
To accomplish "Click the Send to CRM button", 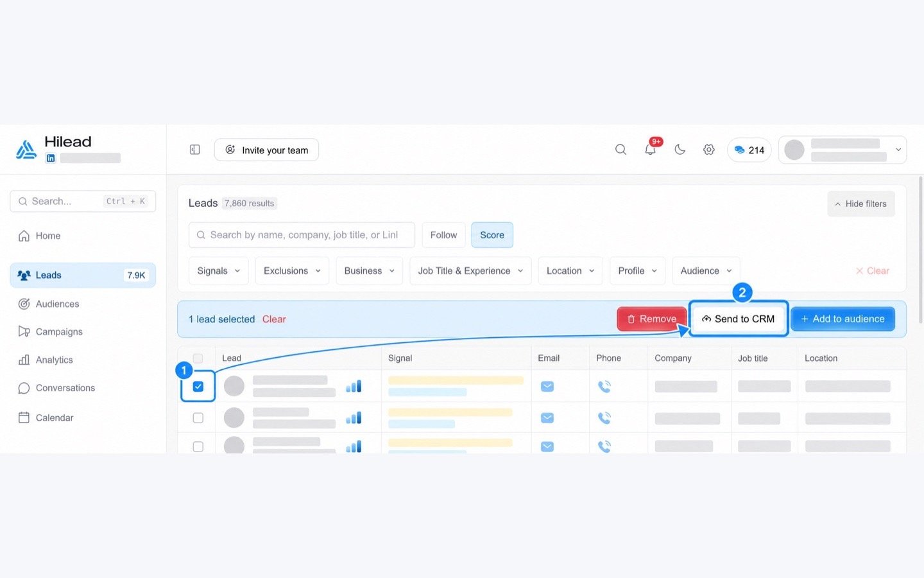I will coord(738,319).
